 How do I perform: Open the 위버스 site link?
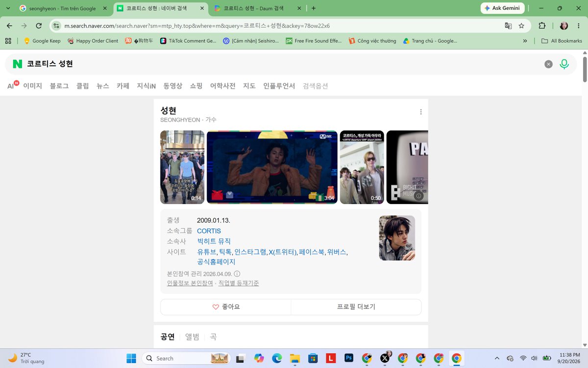[x=336, y=252]
